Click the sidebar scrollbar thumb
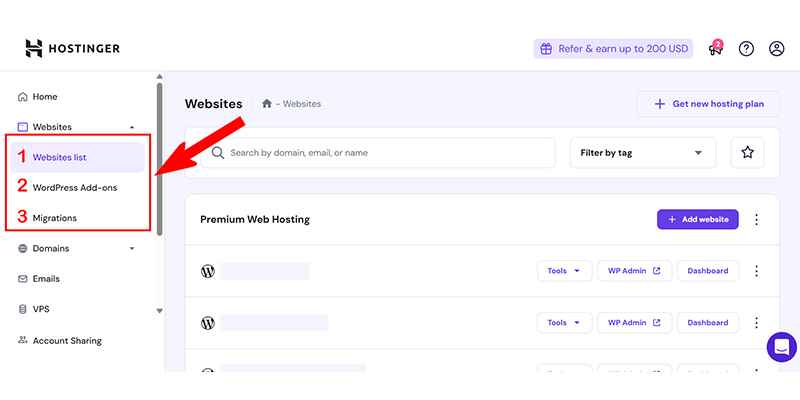Viewport: 800px width, 400px height. coord(160,159)
